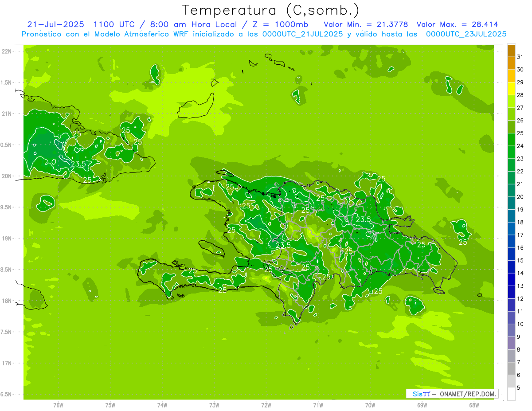Click the Temperatura (C,somb.) map title

pos(271,10)
